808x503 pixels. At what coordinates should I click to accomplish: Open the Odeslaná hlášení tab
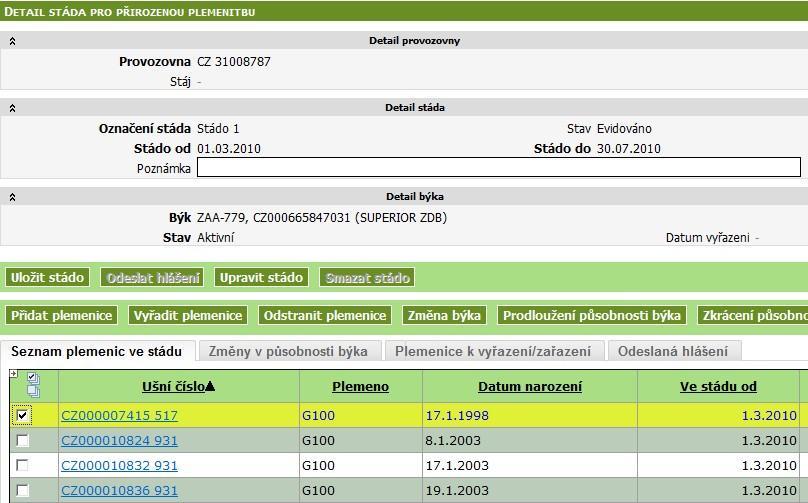click(673, 351)
